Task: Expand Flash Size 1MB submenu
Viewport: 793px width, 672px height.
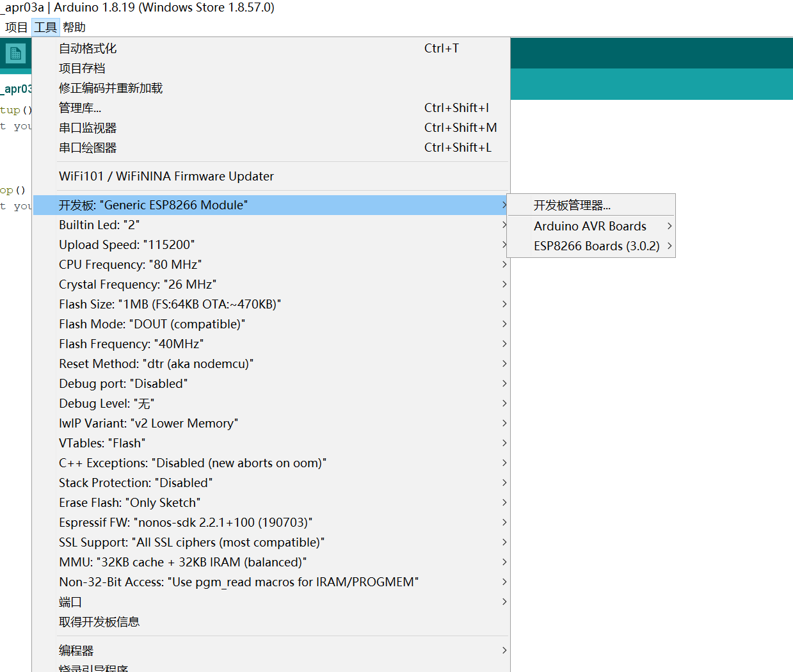Action: pos(271,304)
